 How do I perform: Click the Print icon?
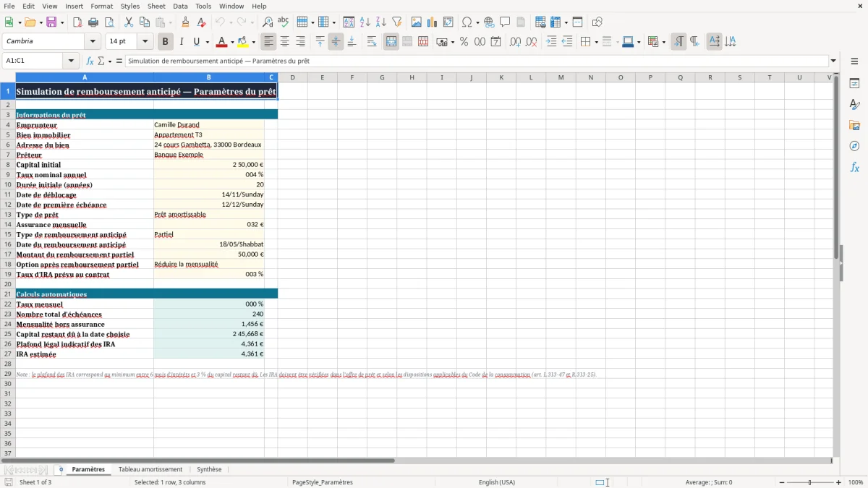93,22
